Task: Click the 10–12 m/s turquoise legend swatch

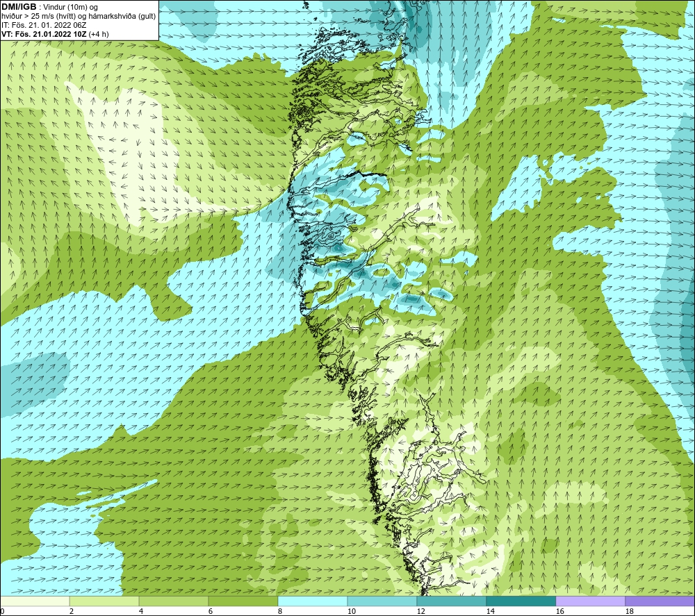Action: pyautogui.click(x=382, y=601)
